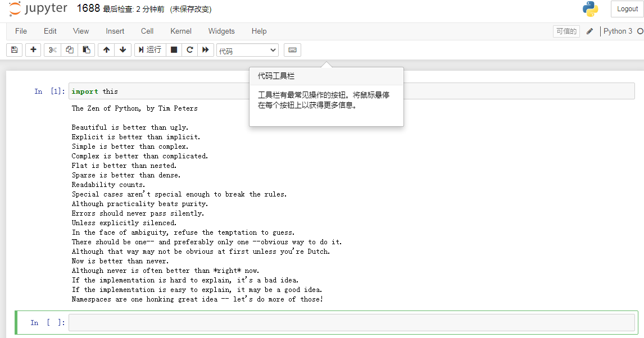Click the Logout button
This screenshot has width=644, height=338.
coord(627,9)
